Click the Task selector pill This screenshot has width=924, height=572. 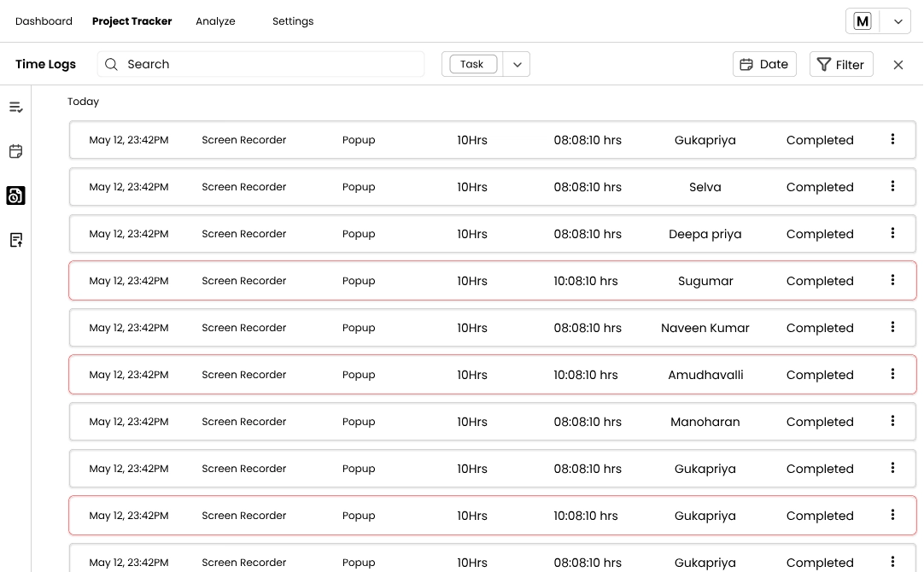472,64
